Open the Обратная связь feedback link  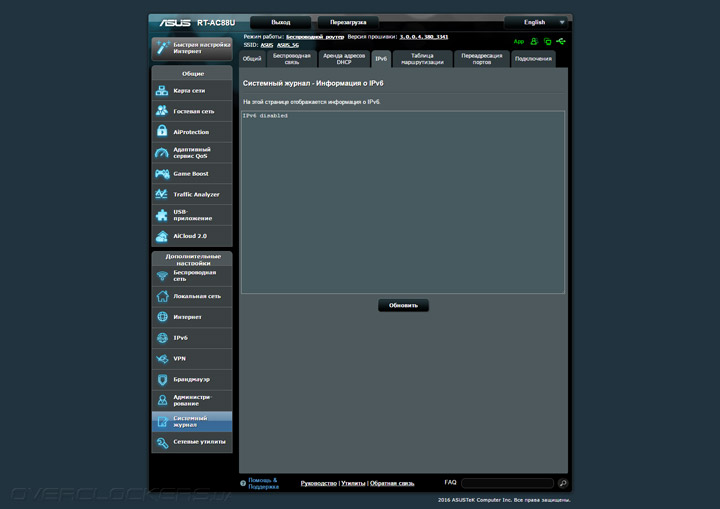[392, 483]
